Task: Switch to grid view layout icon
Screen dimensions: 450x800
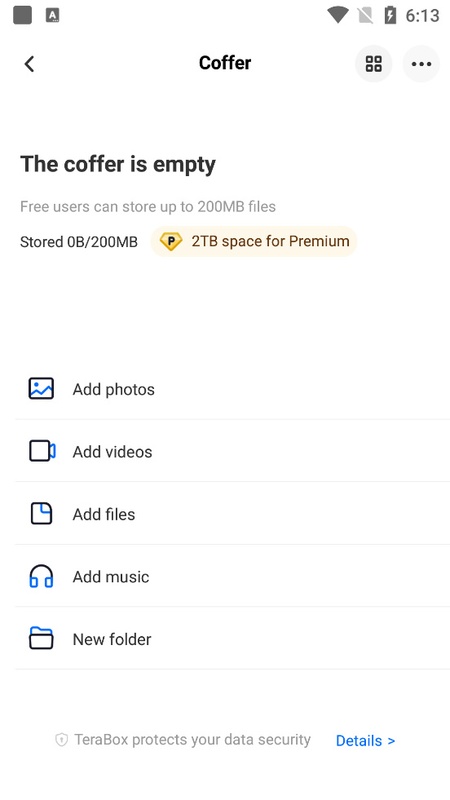Action: 373,64
